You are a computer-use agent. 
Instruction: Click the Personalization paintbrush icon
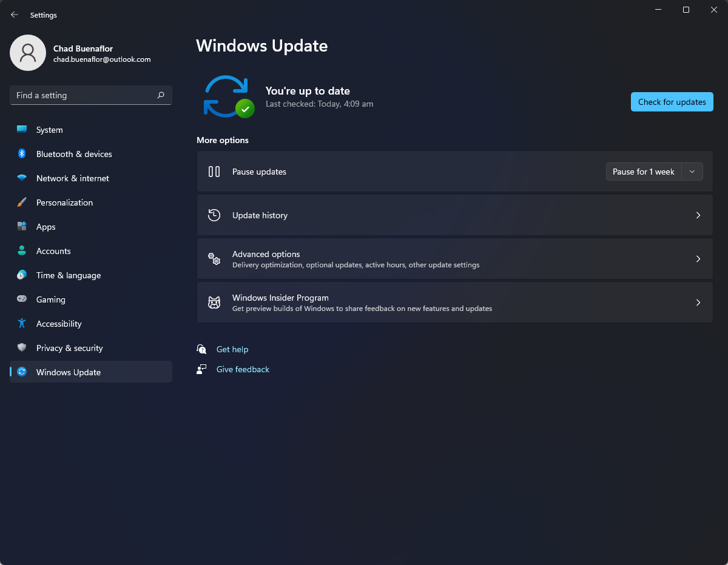pos(22,202)
